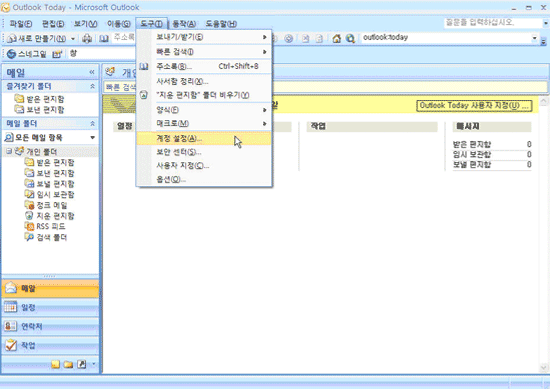
Task: Click the 보낸 편지함 folder icon under 개인 폴더
Action: [x=29, y=173]
